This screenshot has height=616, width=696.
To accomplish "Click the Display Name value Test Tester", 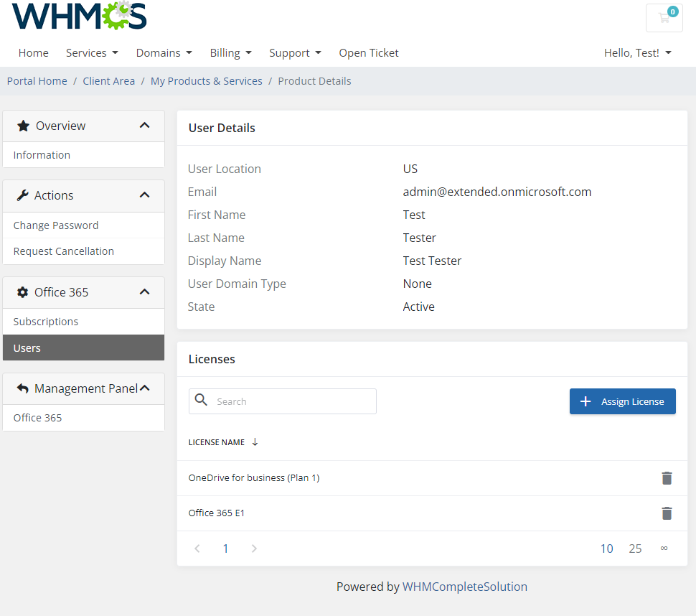I will coord(432,261).
